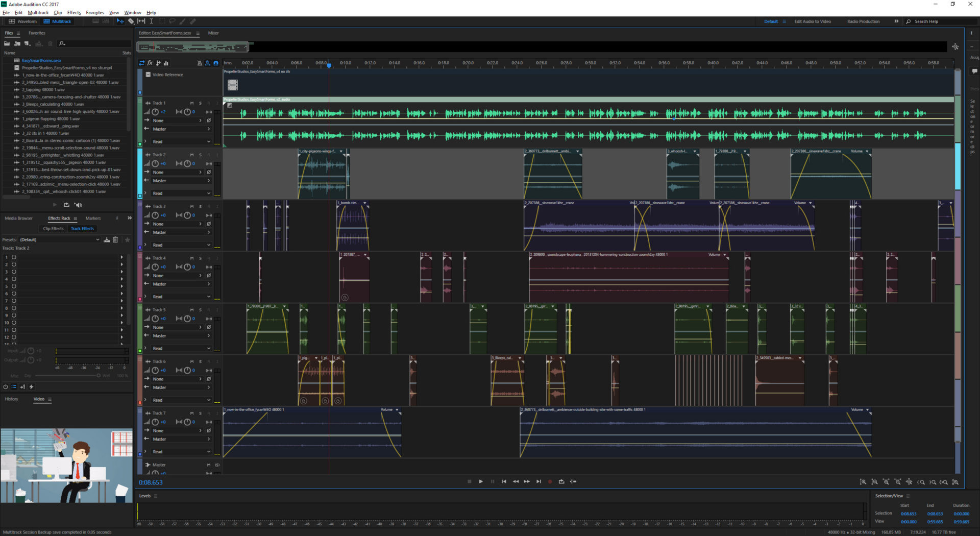Toggle Loop Playback in transport
The image size is (980, 536).
(561, 481)
